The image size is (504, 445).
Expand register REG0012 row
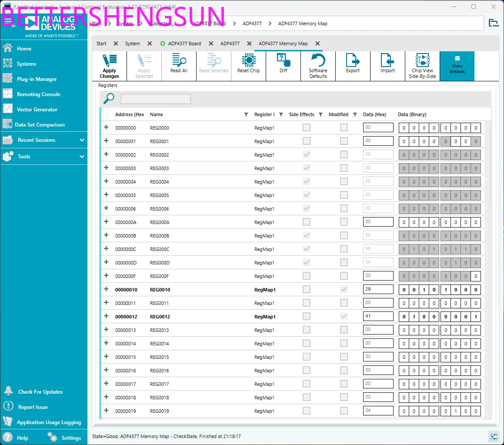(x=107, y=316)
